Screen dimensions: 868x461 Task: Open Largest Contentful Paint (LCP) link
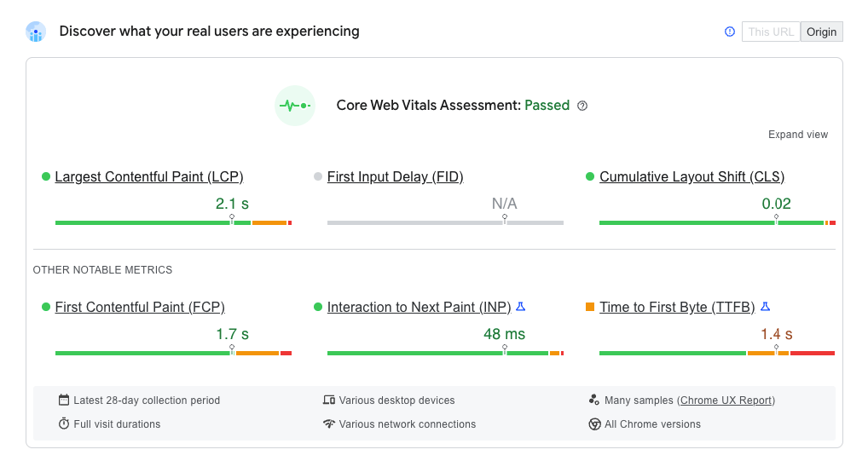pos(149,176)
